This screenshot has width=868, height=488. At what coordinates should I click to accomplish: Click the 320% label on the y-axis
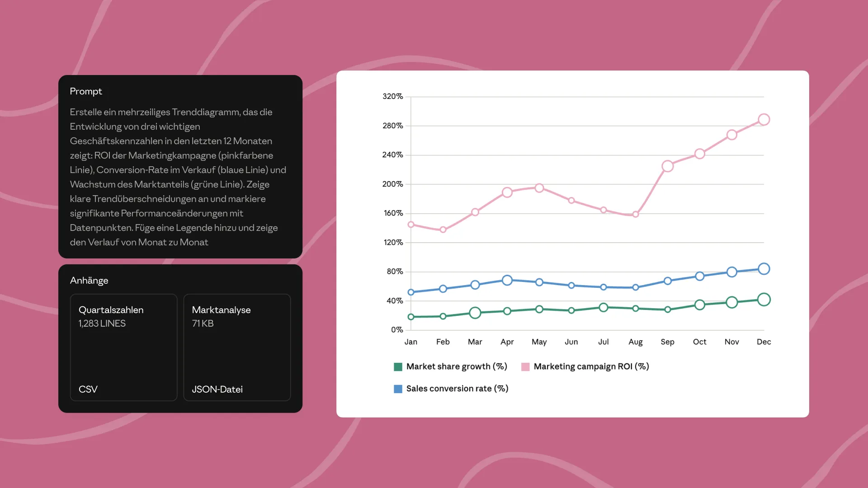coord(392,96)
